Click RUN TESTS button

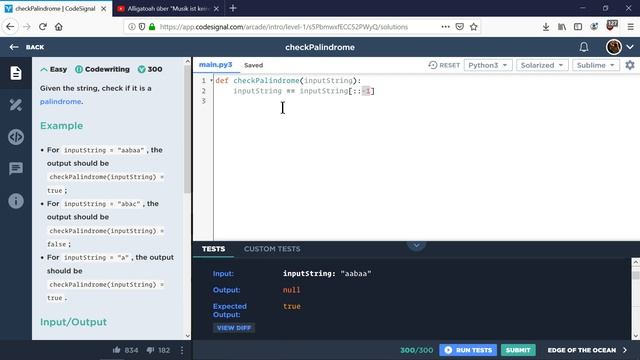pyautogui.click(x=468, y=350)
